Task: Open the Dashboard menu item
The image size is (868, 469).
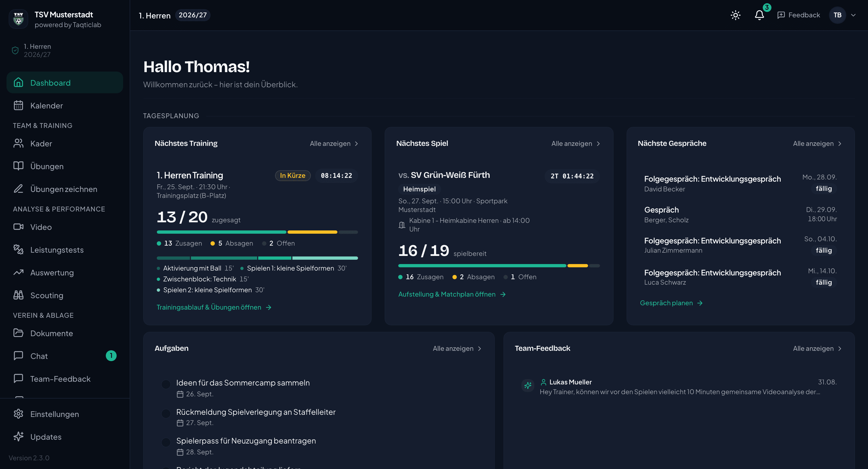Action: point(65,82)
